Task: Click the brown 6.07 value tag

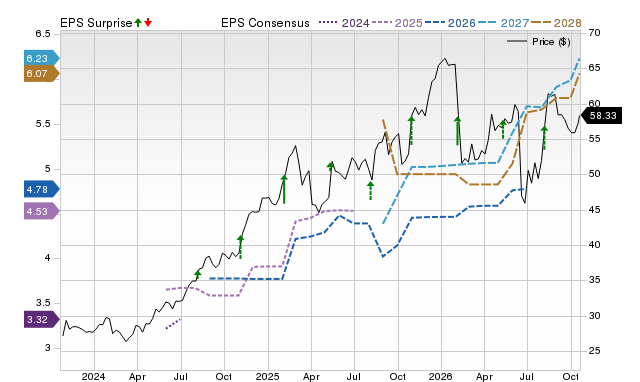Action: pyautogui.click(x=41, y=74)
